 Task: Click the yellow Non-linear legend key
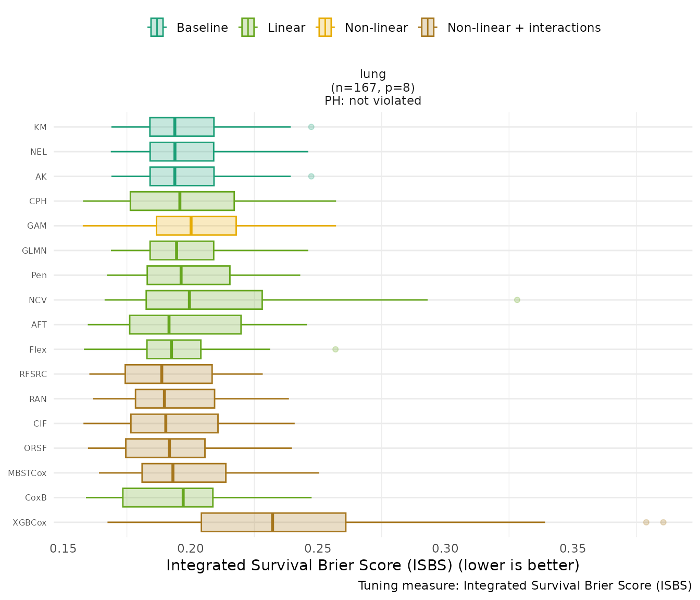pos(325,28)
